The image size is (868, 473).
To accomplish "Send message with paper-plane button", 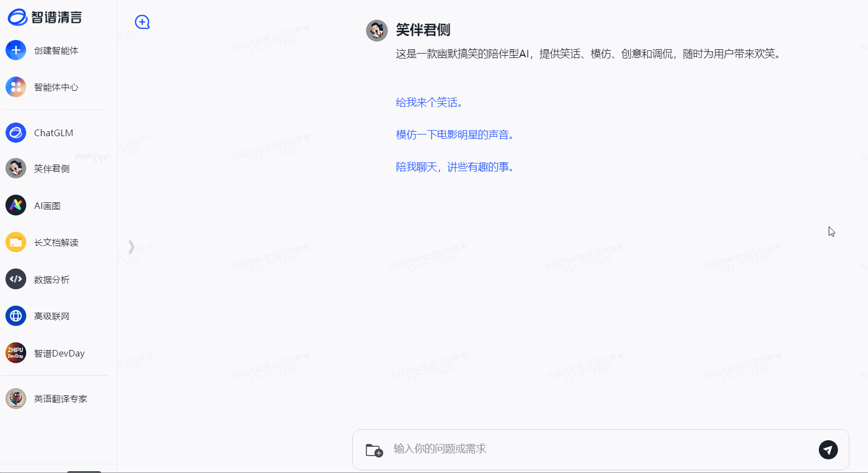I will (828, 449).
